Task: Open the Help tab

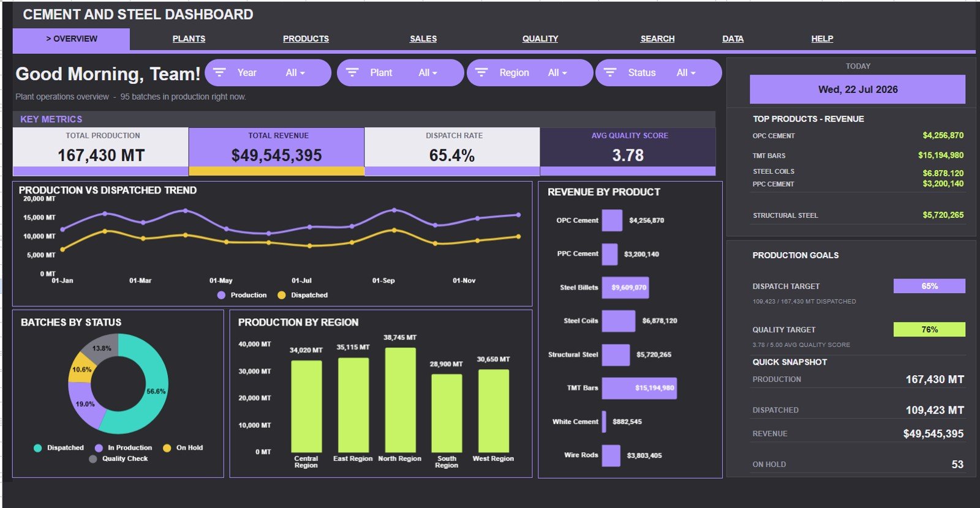Action: pyautogui.click(x=822, y=39)
